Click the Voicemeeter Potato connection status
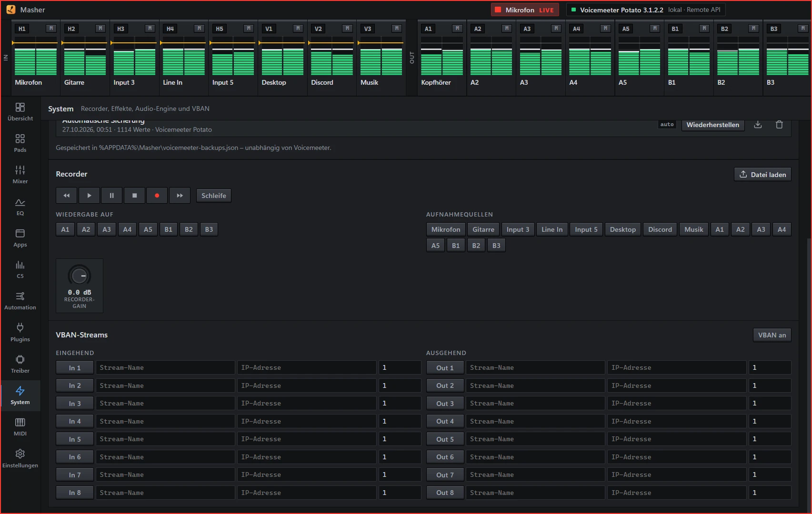Screen dimensions: 812x514 pos(646,10)
